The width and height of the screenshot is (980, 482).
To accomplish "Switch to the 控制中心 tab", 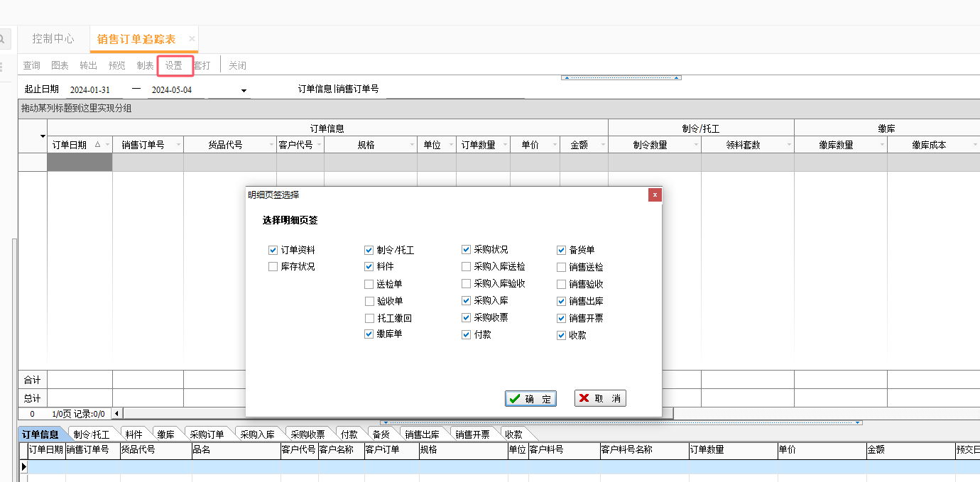I will (53, 39).
